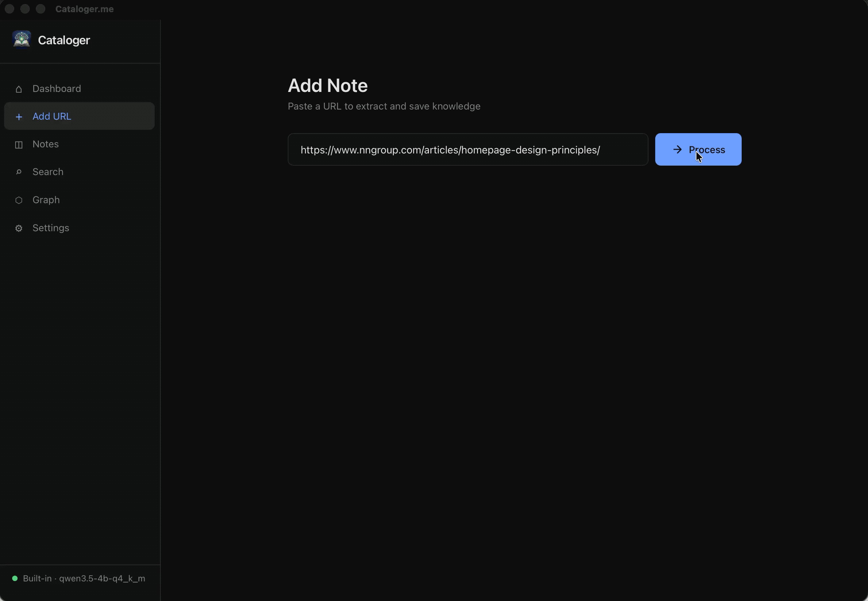Click the Add Note heading
Image resolution: width=868 pixels, height=601 pixels.
(x=328, y=86)
